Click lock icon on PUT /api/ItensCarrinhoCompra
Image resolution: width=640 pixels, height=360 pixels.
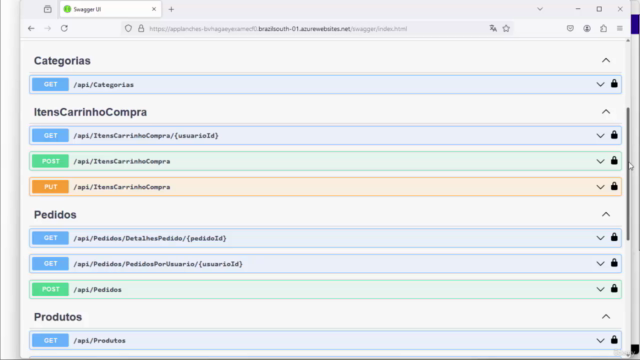[x=614, y=186]
